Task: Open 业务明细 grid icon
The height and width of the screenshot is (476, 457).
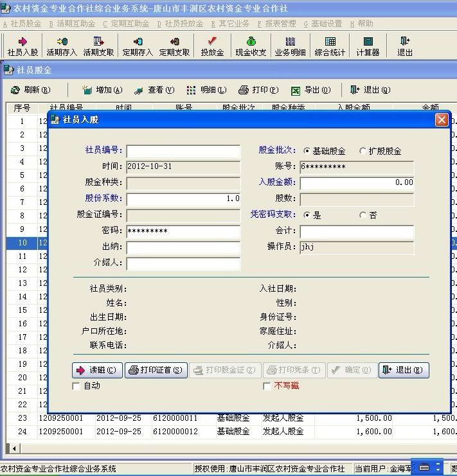Action: point(290,46)
